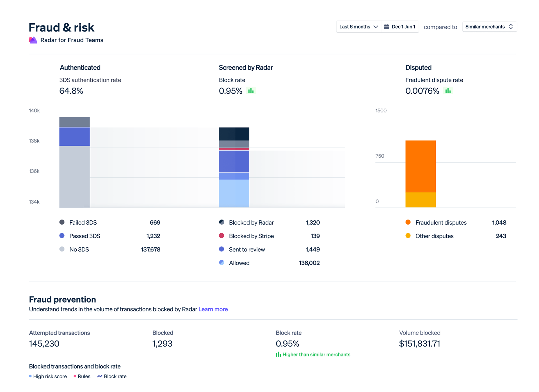Open the Last 6 months dropdown

(358, 27)
